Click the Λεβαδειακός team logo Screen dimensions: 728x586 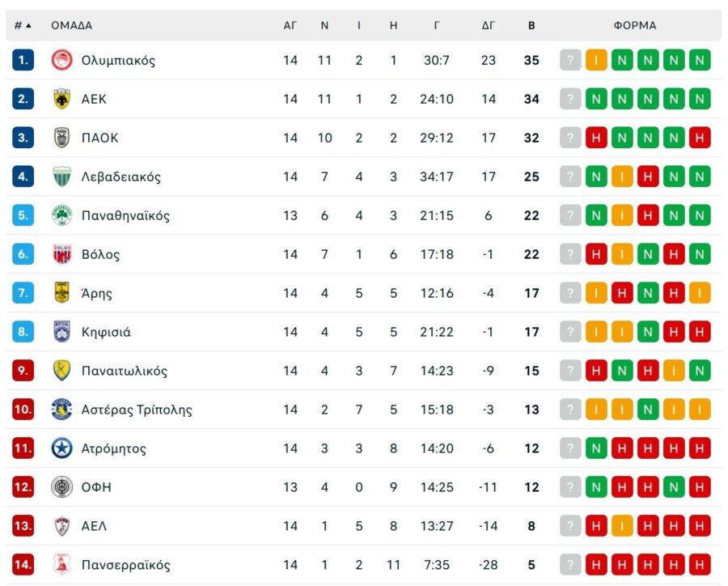pyautogui.click(x=62, y=176)
